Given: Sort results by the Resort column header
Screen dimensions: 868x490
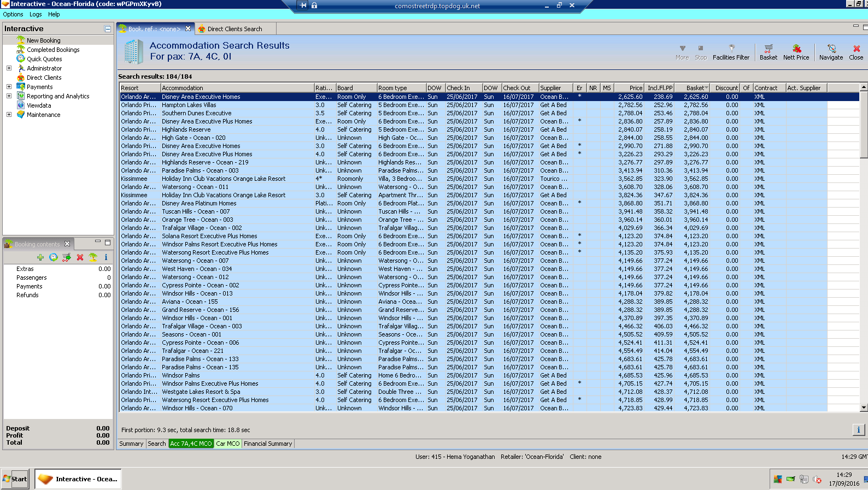Looking at the screenshot, I should (140, 88).
